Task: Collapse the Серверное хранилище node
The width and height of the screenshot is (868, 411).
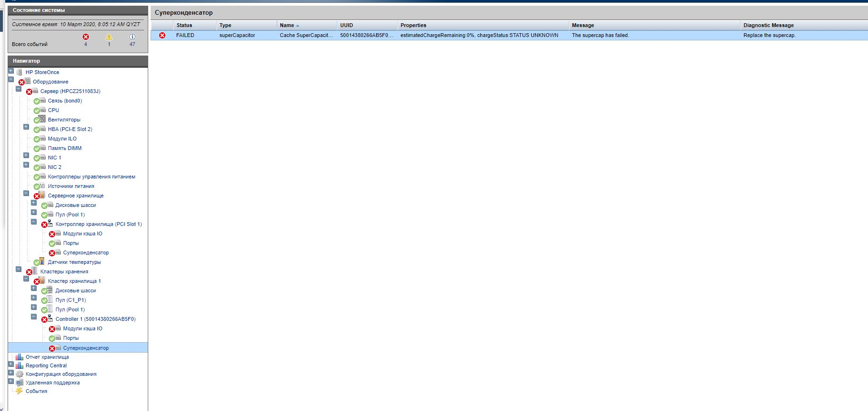Action: tap(26, 194)
